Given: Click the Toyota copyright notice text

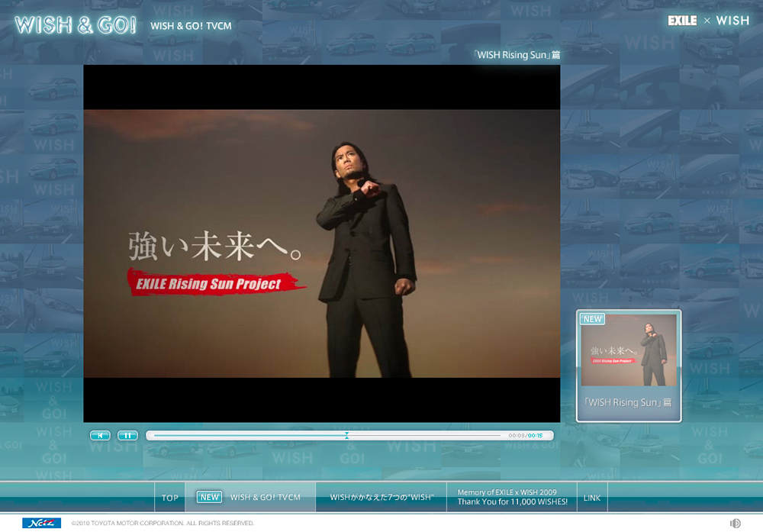Looking at the screenshot, I should click(163, 524).
